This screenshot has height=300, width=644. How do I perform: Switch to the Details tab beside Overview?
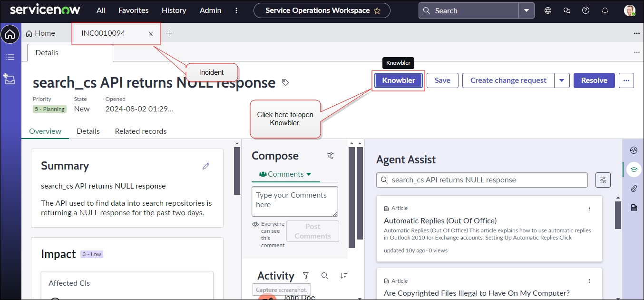88,131
